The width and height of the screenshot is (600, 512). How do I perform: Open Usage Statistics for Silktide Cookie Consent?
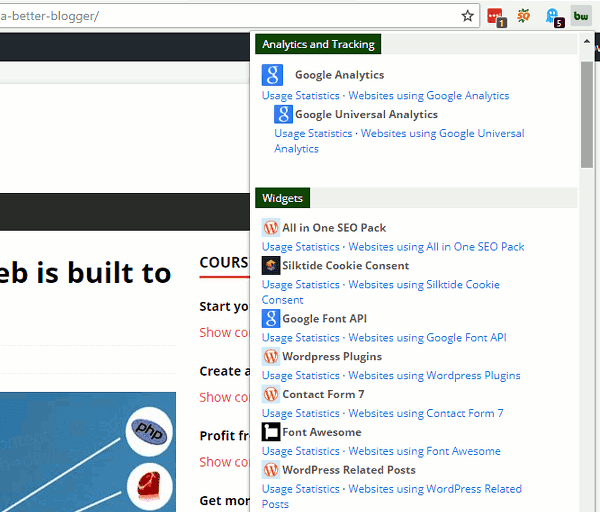(301, 285)
